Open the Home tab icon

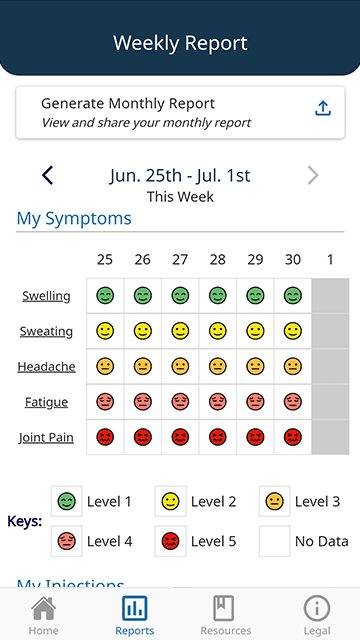(43, 609)
